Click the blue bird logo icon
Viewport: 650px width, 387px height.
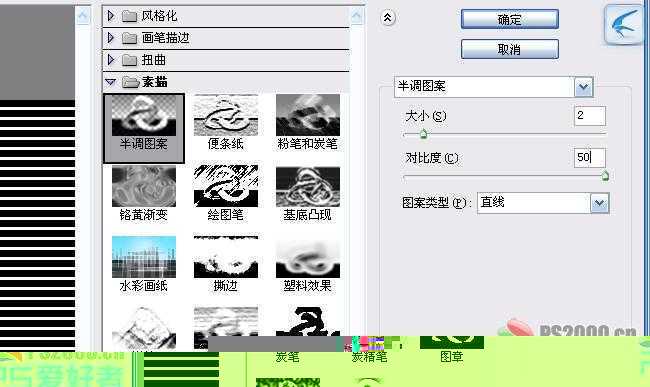[625, 24]
